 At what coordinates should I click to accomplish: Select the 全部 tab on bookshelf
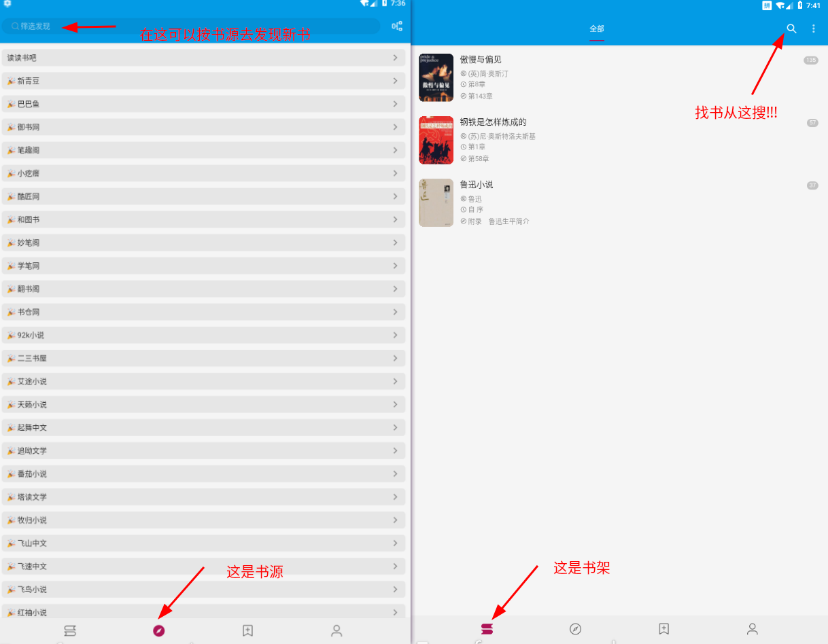coord(596,29)
